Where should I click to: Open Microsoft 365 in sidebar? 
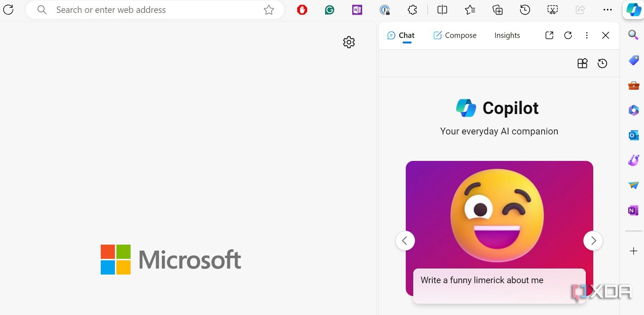634,110
